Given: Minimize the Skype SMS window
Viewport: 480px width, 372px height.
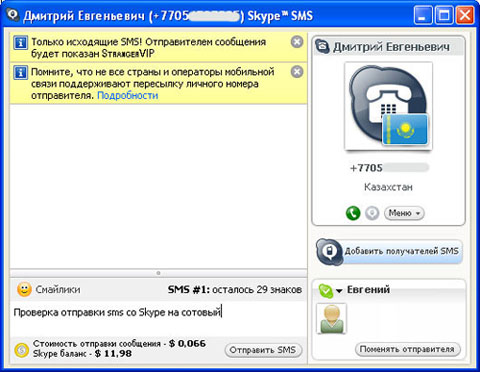Looking at the screenshot, I should (423, 15).
